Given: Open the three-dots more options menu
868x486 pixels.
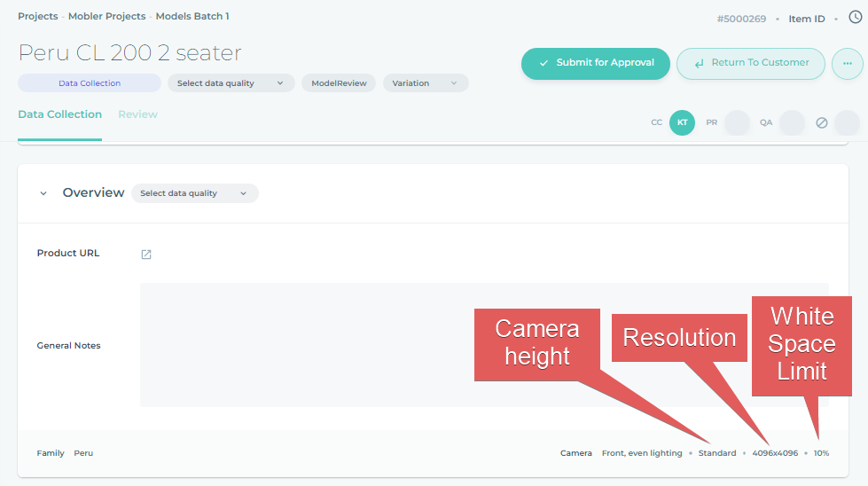Looking at the screenshot, I should coord(847,64).
